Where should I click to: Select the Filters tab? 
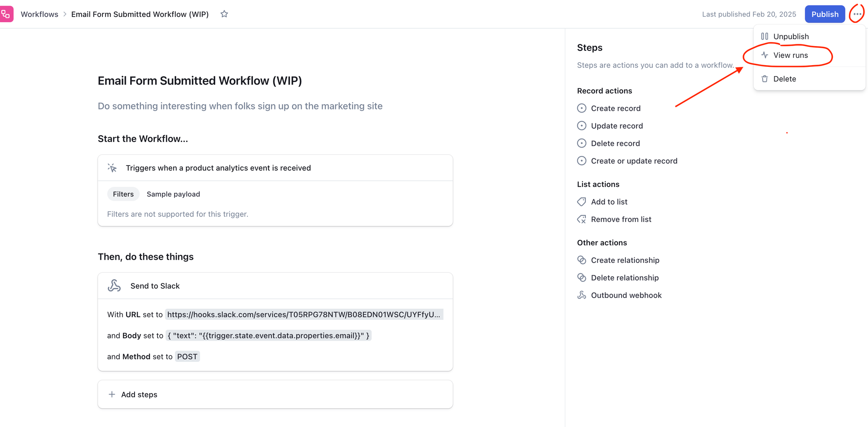point(123,194)
